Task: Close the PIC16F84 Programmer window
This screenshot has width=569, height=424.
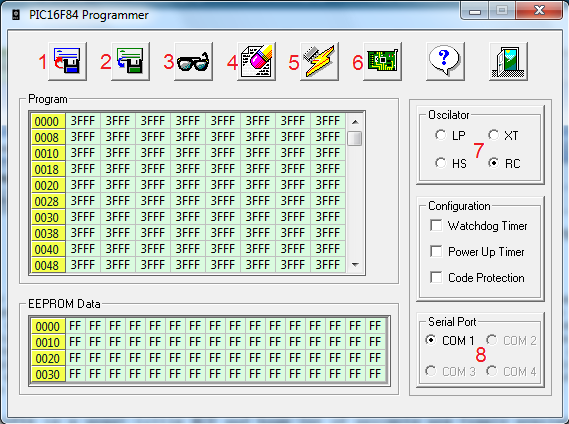Action: click(x=539, y=11)
